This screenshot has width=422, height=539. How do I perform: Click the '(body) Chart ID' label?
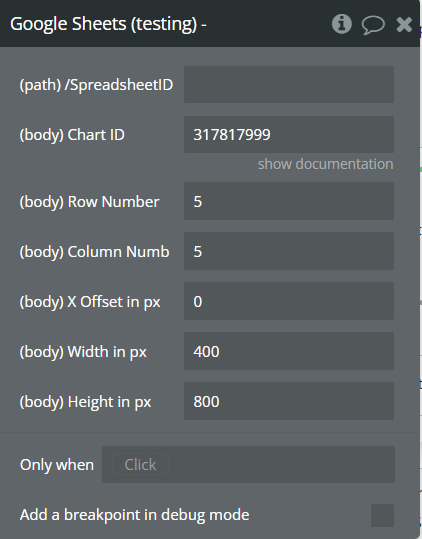(x=72, y=135)
